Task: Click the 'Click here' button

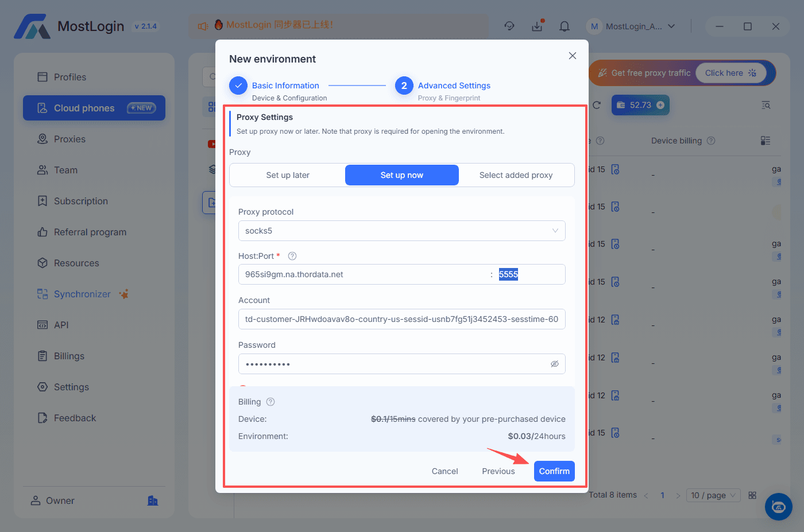Action: point(731,73)
